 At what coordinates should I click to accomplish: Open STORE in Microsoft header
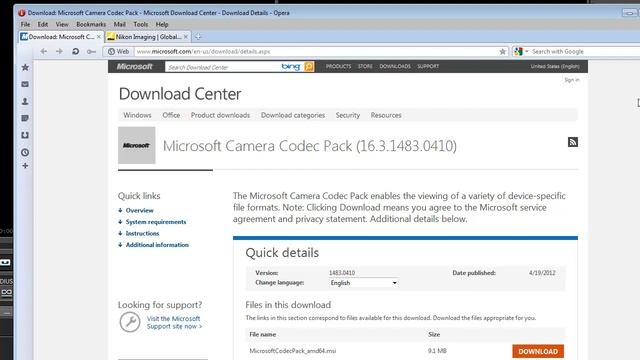tap(365, 66)
